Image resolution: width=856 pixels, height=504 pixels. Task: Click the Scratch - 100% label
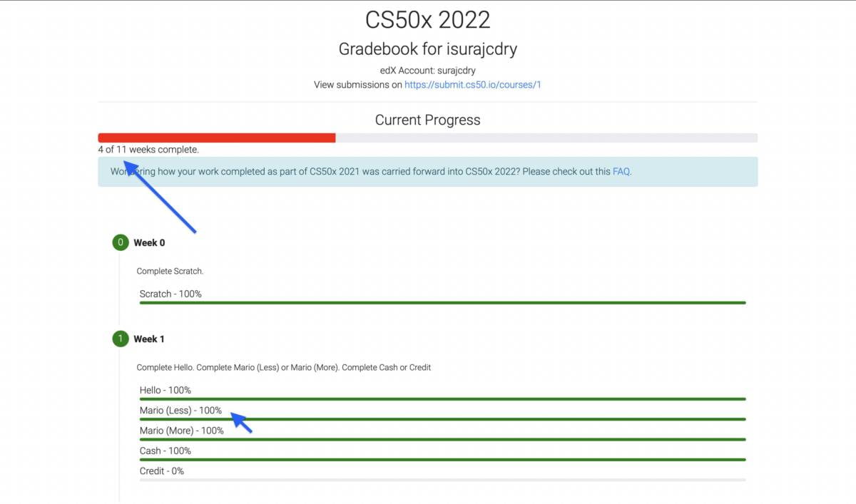tap(170, 294)
